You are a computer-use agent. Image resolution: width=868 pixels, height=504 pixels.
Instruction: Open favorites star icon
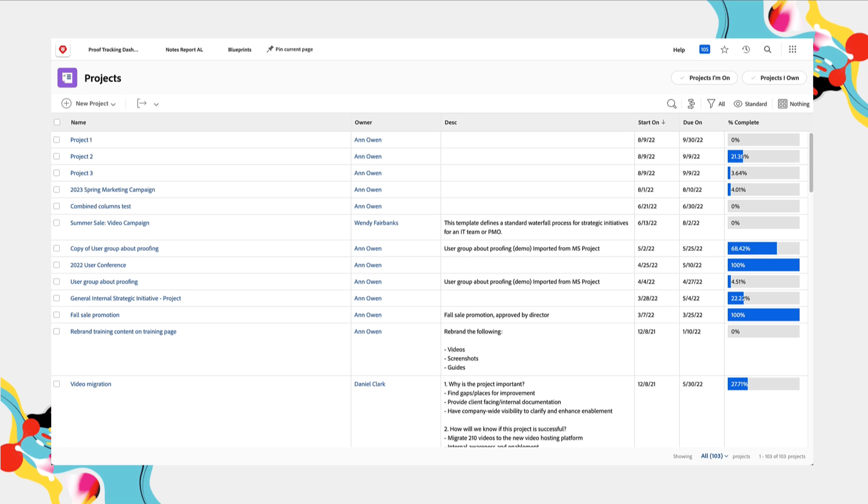click(724, 49)
